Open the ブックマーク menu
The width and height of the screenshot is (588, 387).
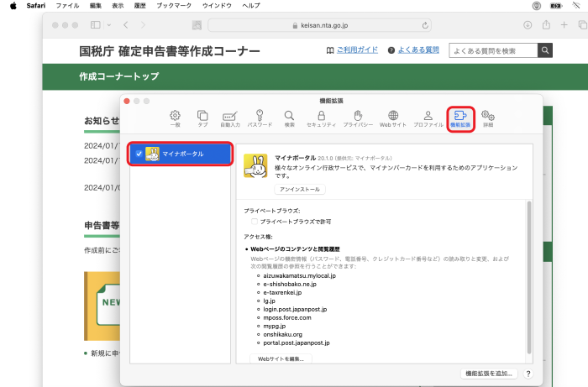[174, 6]
